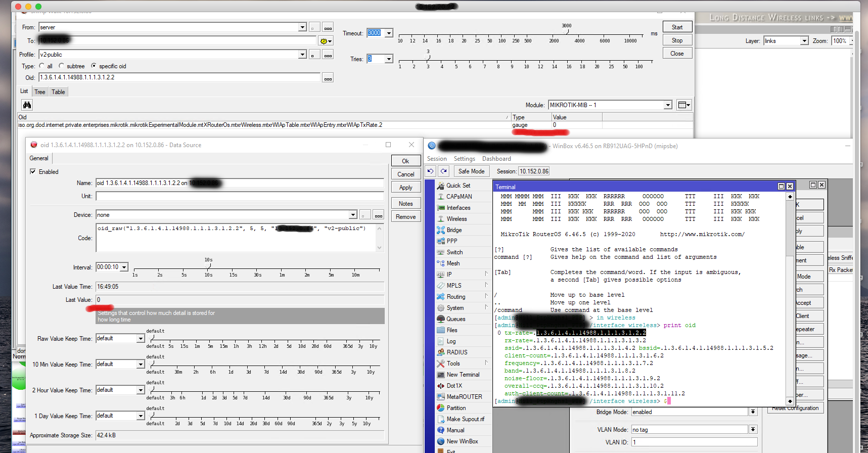Open RADIUS in the WinBox sidebar
The image size is (868, 453).
[457, 352]
